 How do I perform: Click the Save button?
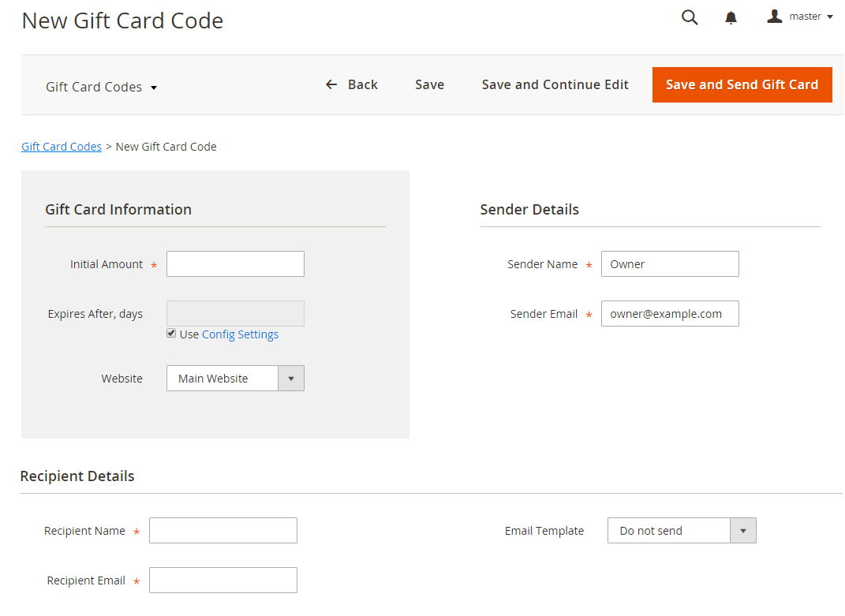click(429, 84)
